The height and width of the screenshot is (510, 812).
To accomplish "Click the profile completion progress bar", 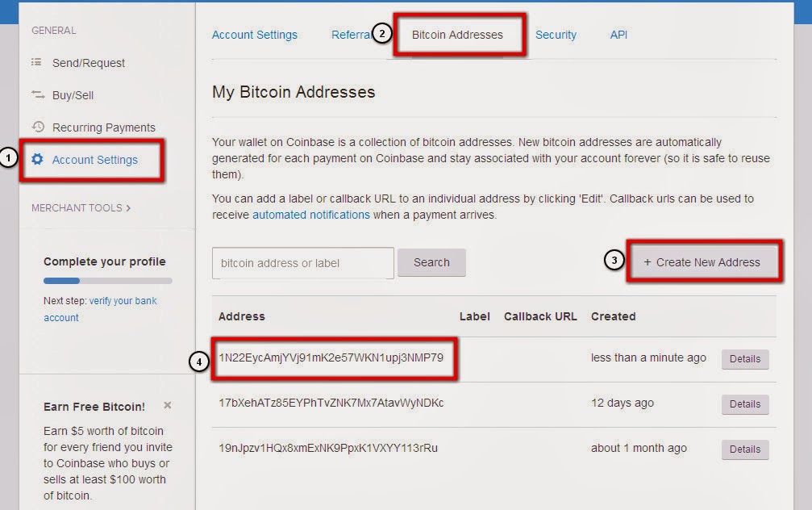I will pyautogui.click(x=108, y=281).
